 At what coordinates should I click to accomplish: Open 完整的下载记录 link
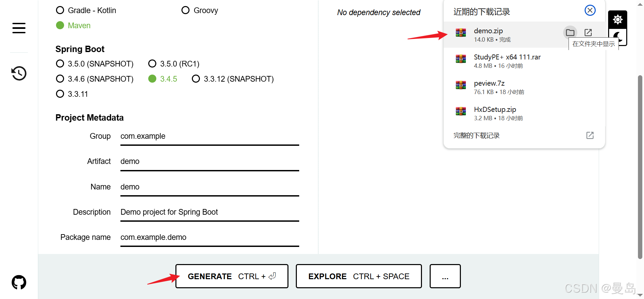[476, 135]
